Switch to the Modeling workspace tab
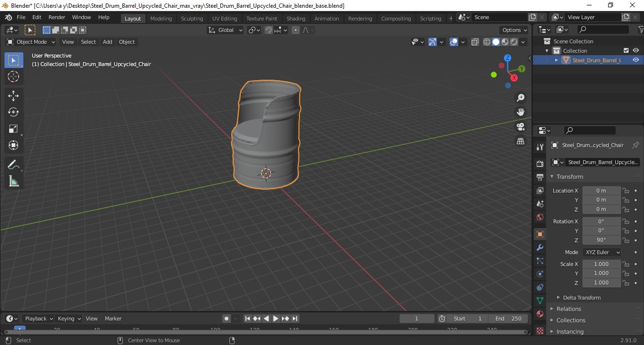 point(161,18)
